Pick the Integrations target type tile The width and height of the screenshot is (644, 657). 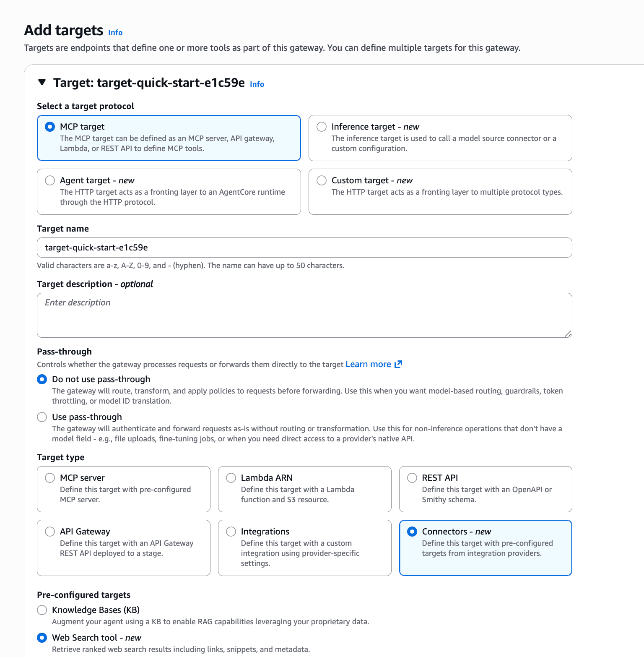[305, 548]
